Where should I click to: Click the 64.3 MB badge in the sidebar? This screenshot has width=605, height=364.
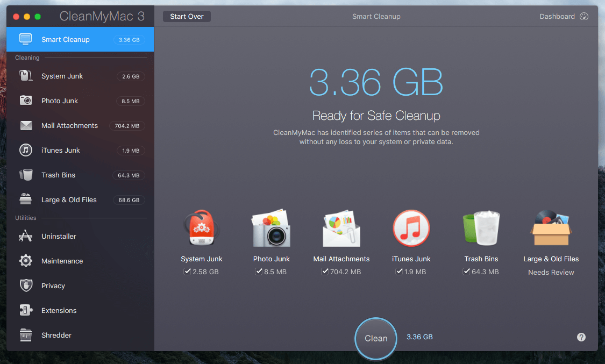(129, 175)
